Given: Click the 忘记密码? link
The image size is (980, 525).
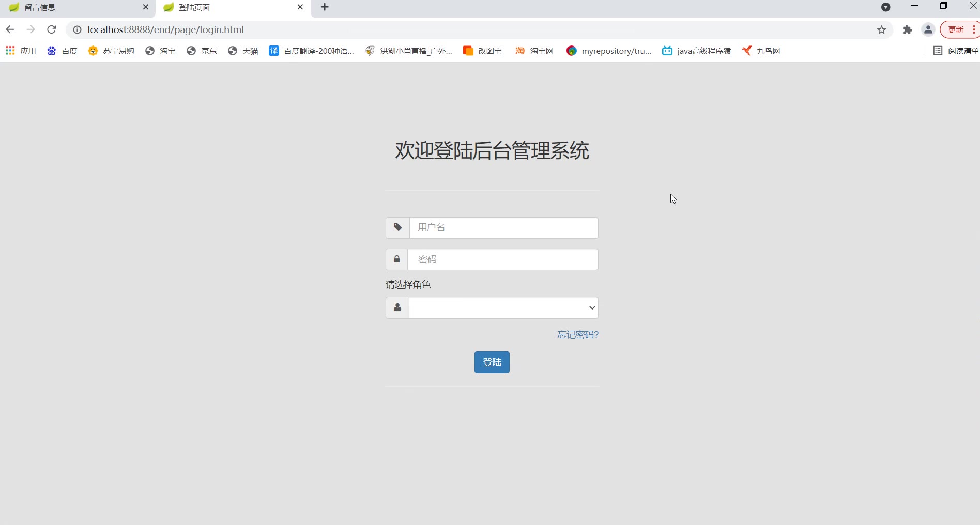Looking at the screenshot, I should tap(578, 335).
